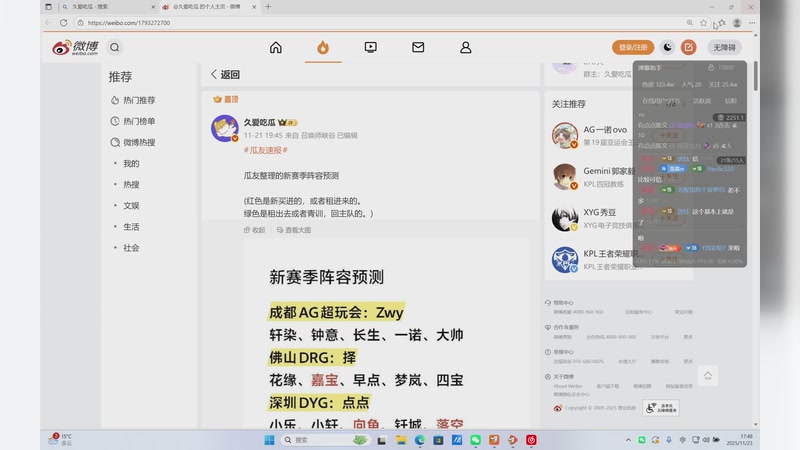Click the Weibo logo
The width and height of the screenshot is (800, 450).
pyautogui.click(x=75, y=47)
